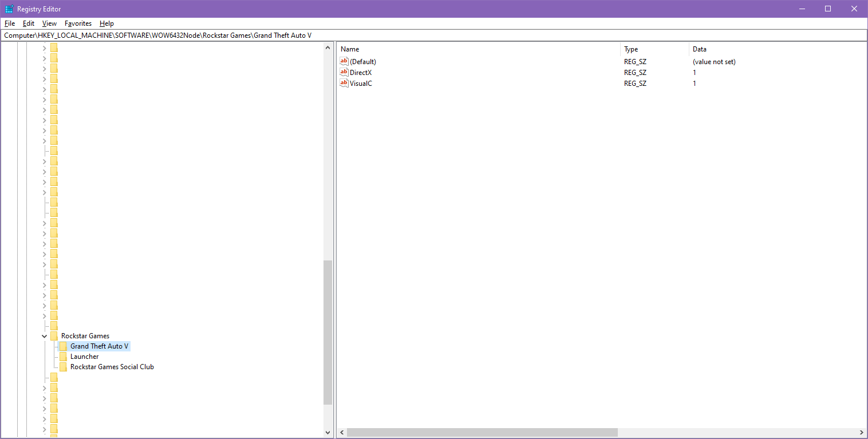Select the DirectX value name
This screenshot has width=868, height=439.
coord(361,73)
